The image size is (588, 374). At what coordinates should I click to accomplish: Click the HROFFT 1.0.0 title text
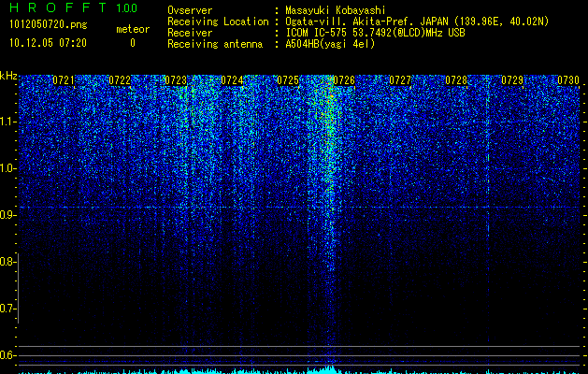(x=73, y=7)
